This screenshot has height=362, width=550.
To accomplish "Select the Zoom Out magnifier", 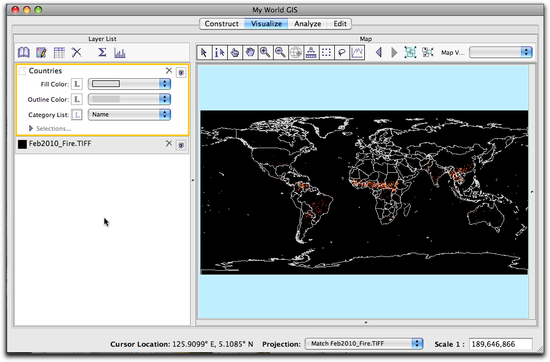I will click(280, 53).
